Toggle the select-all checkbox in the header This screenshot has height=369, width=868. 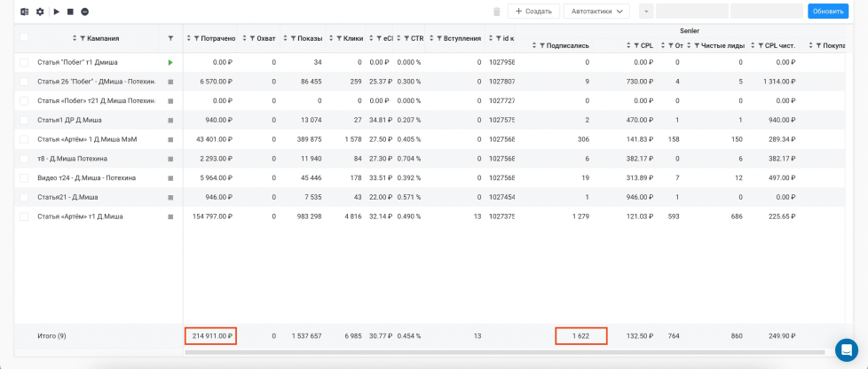click(23, 37)
